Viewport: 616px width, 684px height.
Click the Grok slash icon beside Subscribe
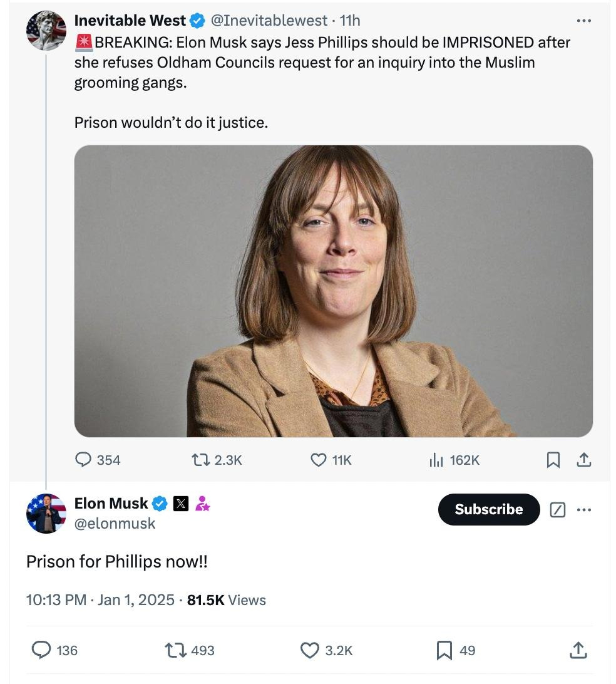[557, 510]
